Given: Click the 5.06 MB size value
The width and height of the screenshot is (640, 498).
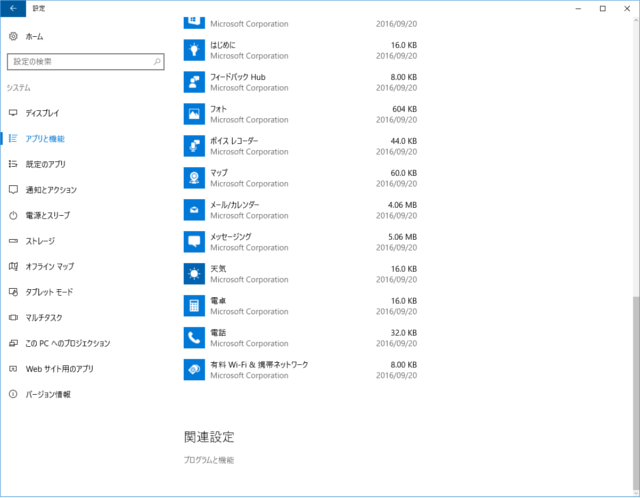Looking at the screenshot, I should pyautogui.click(x=402, y=237).
